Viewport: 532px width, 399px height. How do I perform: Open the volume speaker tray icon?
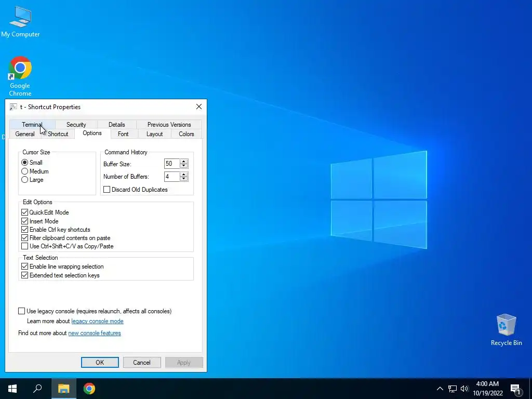click(x=464, y=389)
